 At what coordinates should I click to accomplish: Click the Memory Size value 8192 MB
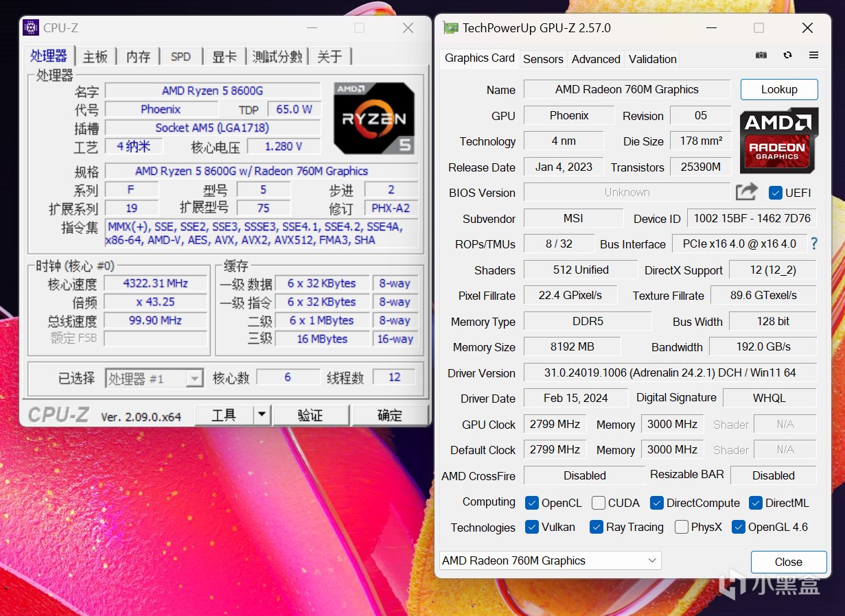pos(572,346)
